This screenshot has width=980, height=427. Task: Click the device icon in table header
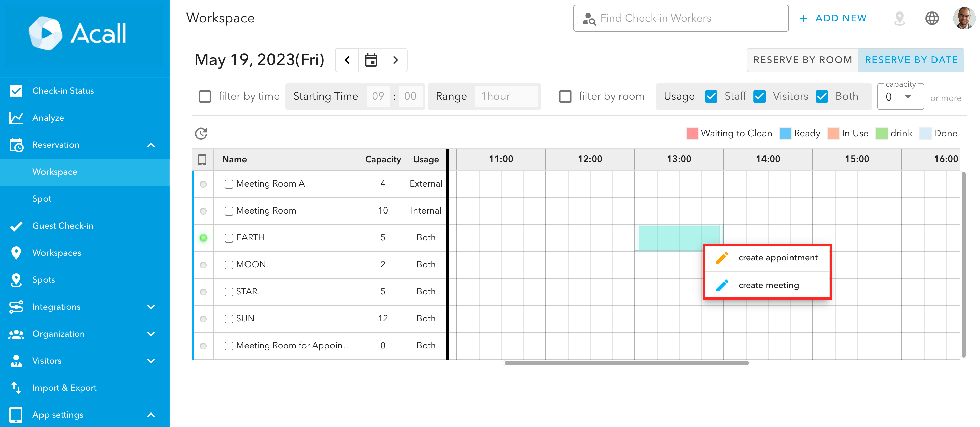(202, 160)
